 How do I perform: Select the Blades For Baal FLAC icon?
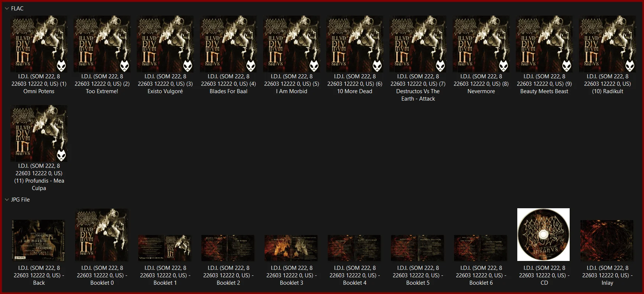(x=229, y=44)
